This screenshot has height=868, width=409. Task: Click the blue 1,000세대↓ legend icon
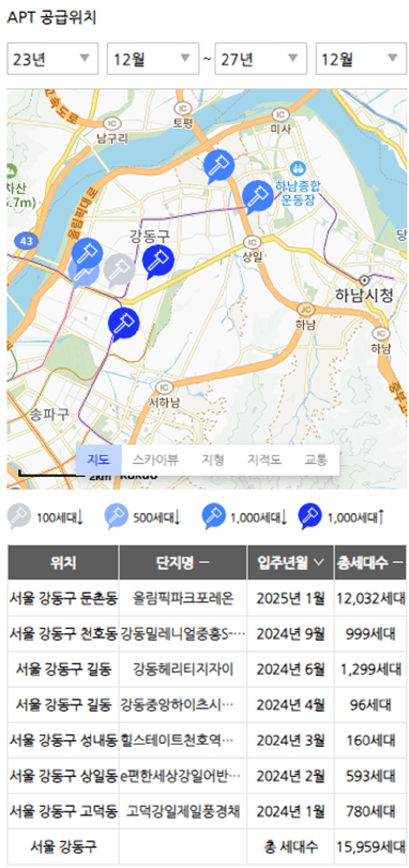[214, 517]
